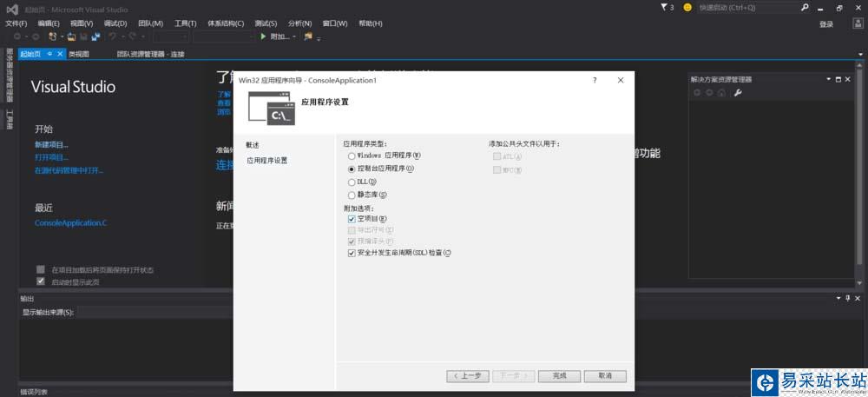Click the Solution Explorer forward icon
The image size is (868, 397).
(709, 92)
